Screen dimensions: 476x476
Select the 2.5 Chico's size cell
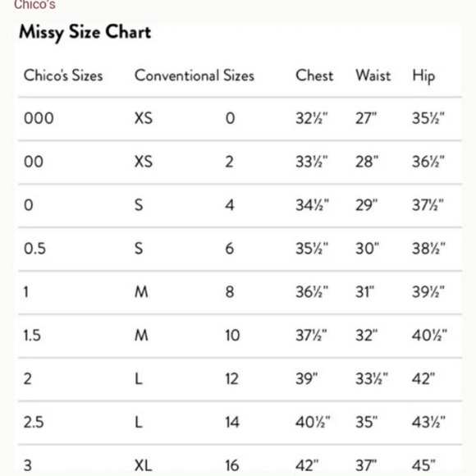coord(34,423)
